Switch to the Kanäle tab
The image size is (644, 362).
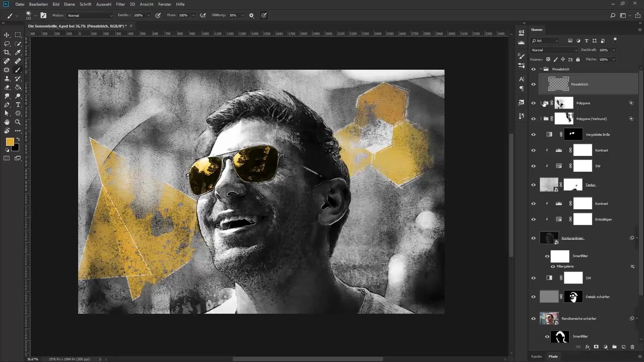coord(536,356)
